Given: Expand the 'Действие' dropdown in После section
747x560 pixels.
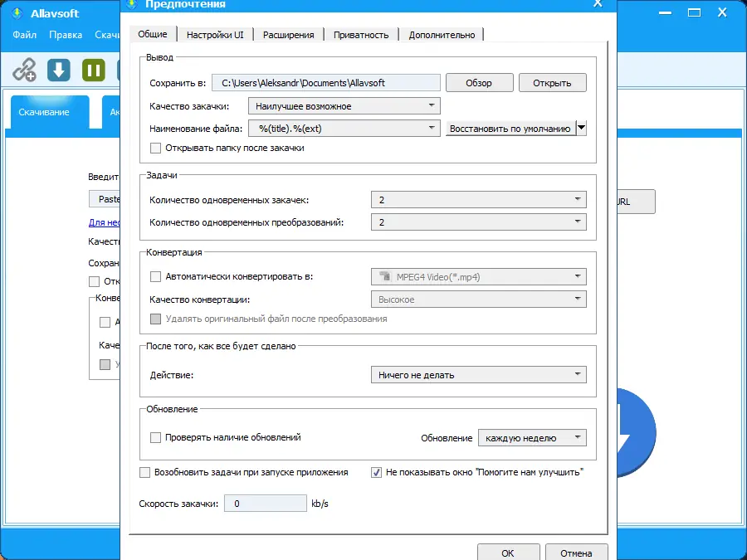Looking at the screenshot, I should pos(478,374).
